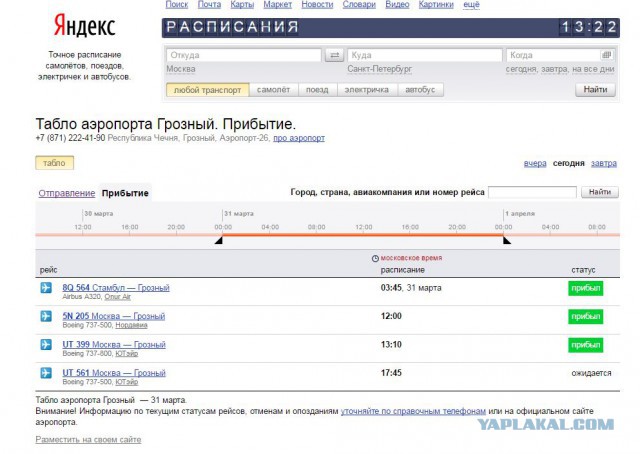The image size is (640, 454).
Task: Open the calendar icon in the Когда field
Action: [607, 55]
